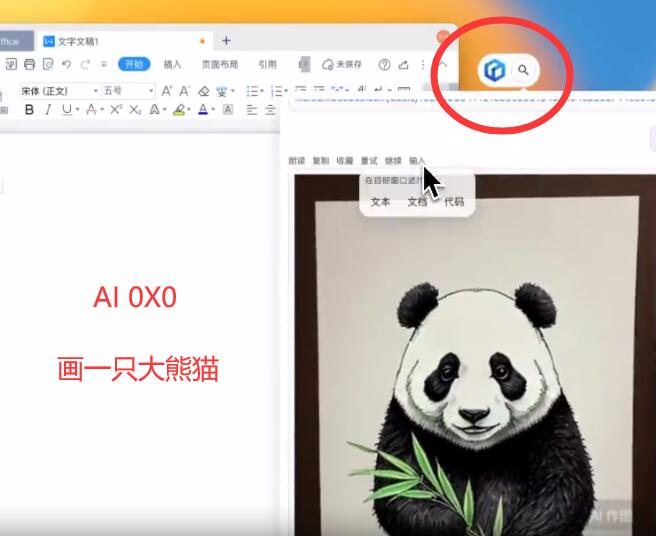This screenshot has width=656, height=536.
Task: Click the 画一只大熊猫 text in document
Action: point(138,369)
